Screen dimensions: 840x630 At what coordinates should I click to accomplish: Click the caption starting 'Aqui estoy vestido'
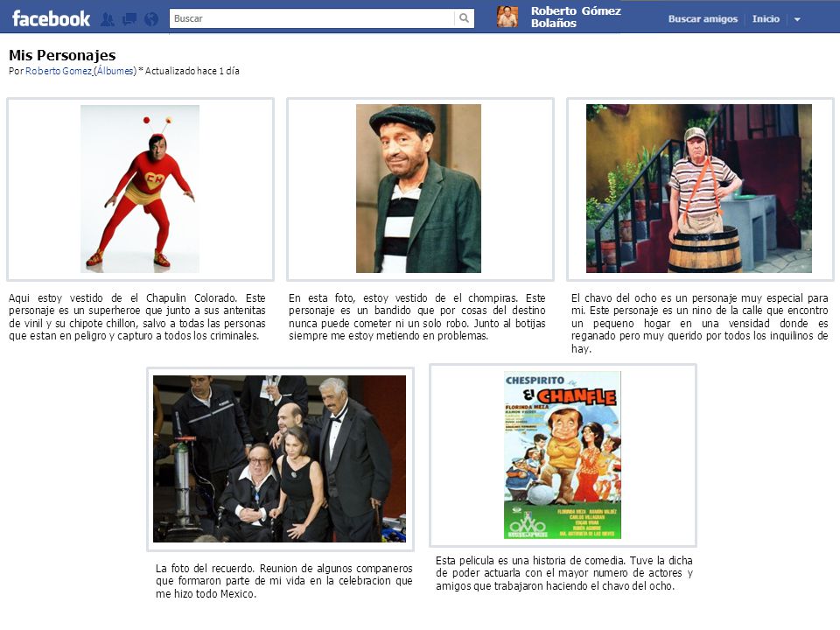point(137,317)
